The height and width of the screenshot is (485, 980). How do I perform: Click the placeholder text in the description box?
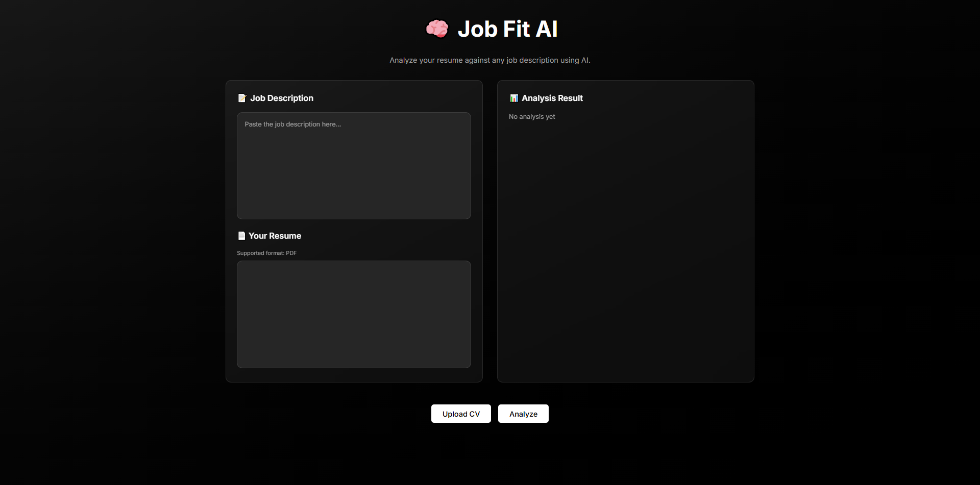point(292,124)
